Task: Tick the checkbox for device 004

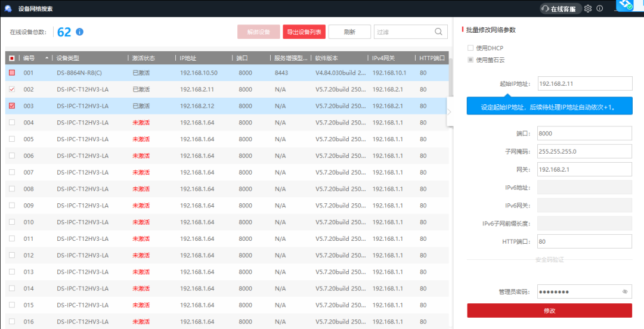Action: tap(12, 123)
